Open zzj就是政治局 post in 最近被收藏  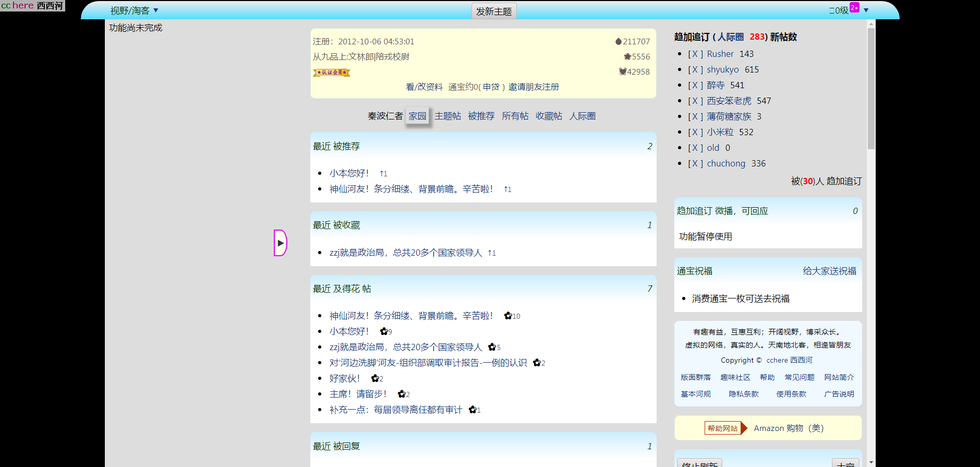tap(406, 253)
